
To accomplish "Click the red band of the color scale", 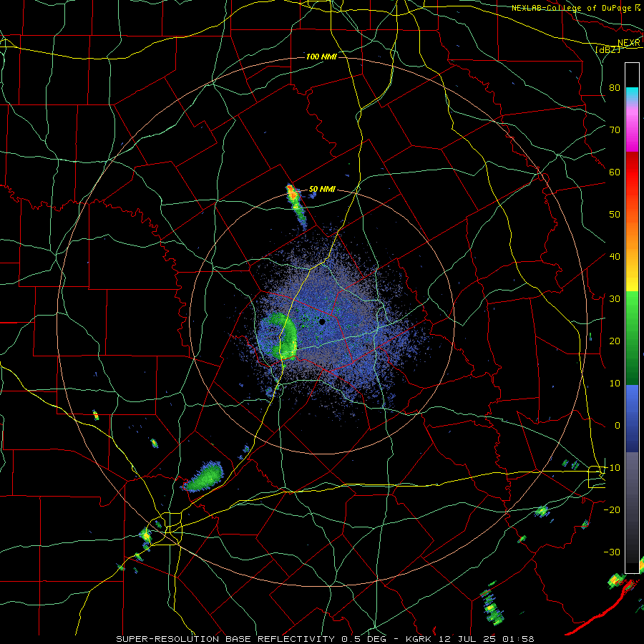I will tap(632, 172).
